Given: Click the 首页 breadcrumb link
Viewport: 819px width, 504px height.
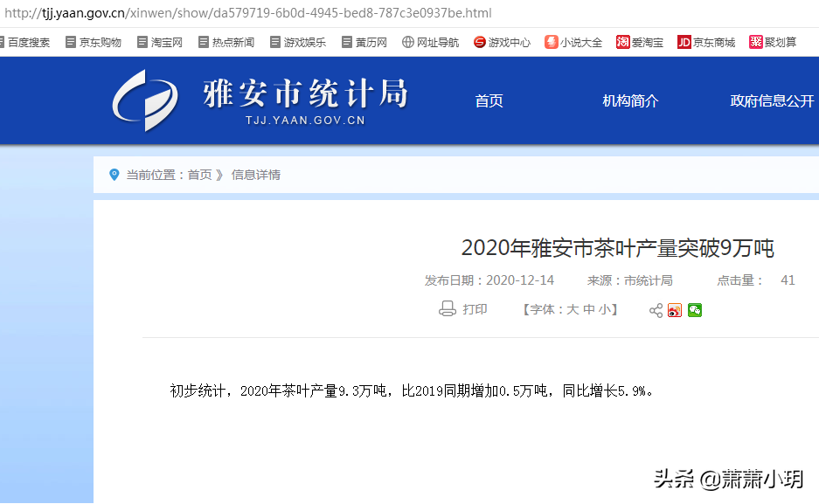Looking at the screenshot, I should pos(199,175).
